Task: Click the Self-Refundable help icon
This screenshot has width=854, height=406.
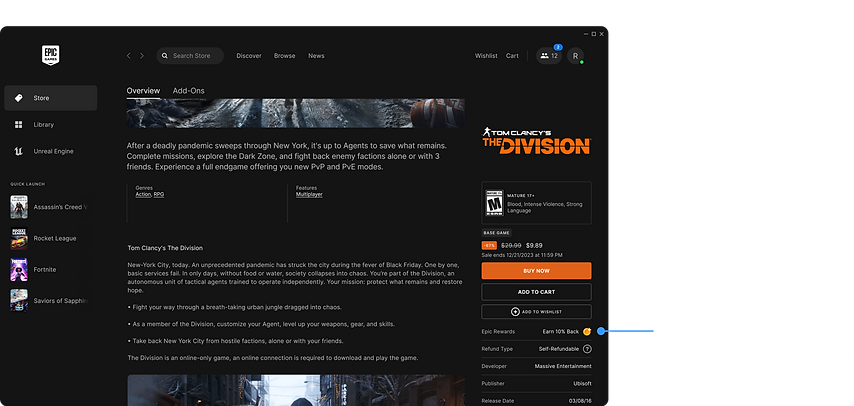Action: click(587, 349)
